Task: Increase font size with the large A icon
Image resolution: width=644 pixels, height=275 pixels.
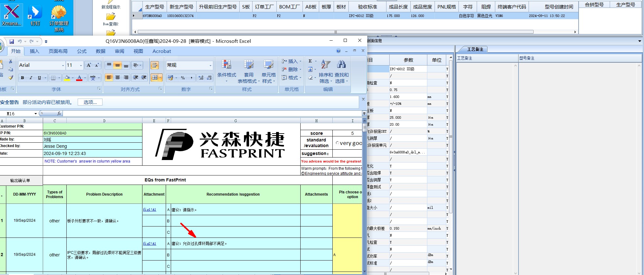Action: click(x=89, y=65)
